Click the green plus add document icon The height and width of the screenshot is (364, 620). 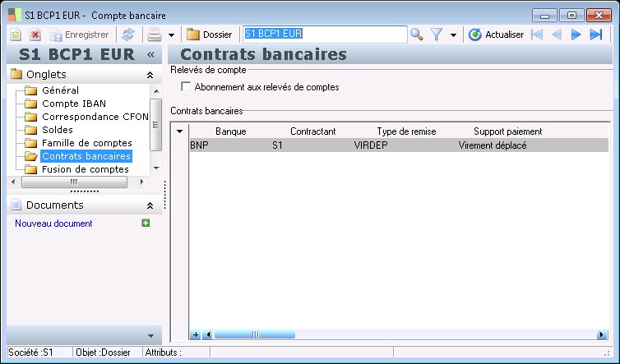click(146, 223)
